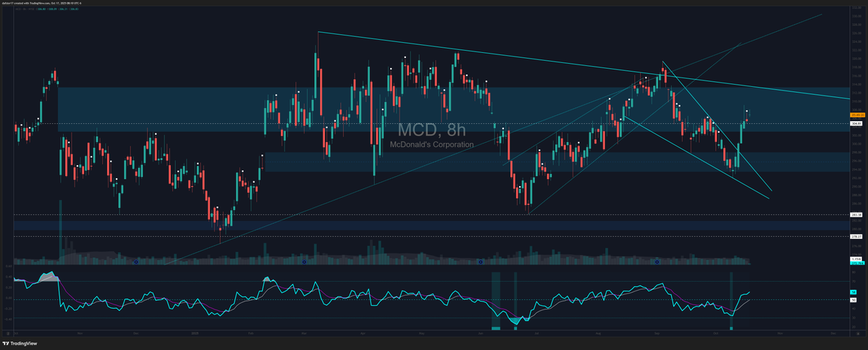Open the timezone icon left of time axis
Screen dimensions: 868x350
pyautogui.click(x=9, y=333)
